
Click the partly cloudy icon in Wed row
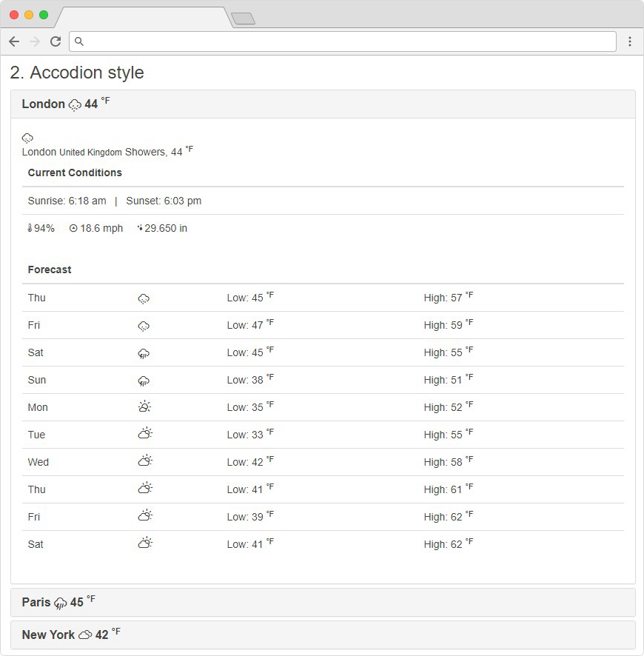point(145,461)
